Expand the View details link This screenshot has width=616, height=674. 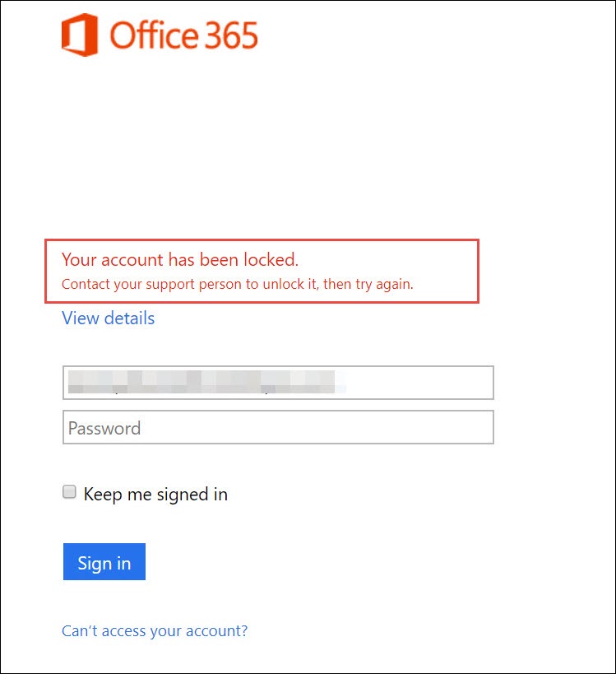click(109, 318)
